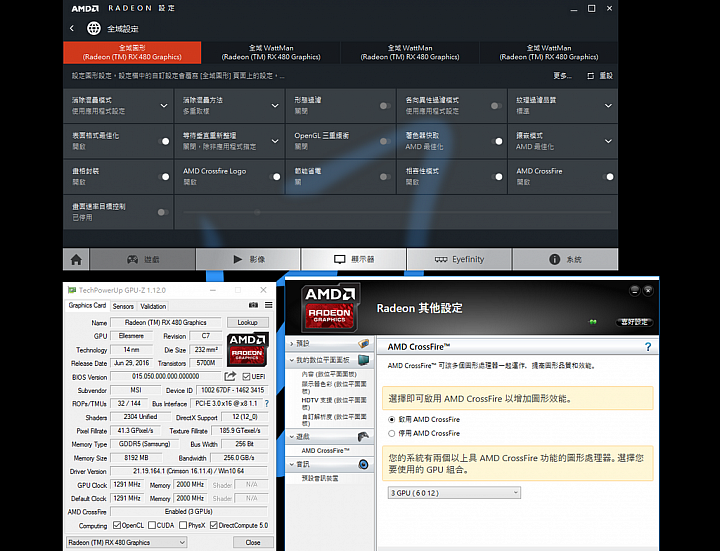Toggle the 著色器快取 switch
Screen dimensions: 720x551
tap(496, 141)
